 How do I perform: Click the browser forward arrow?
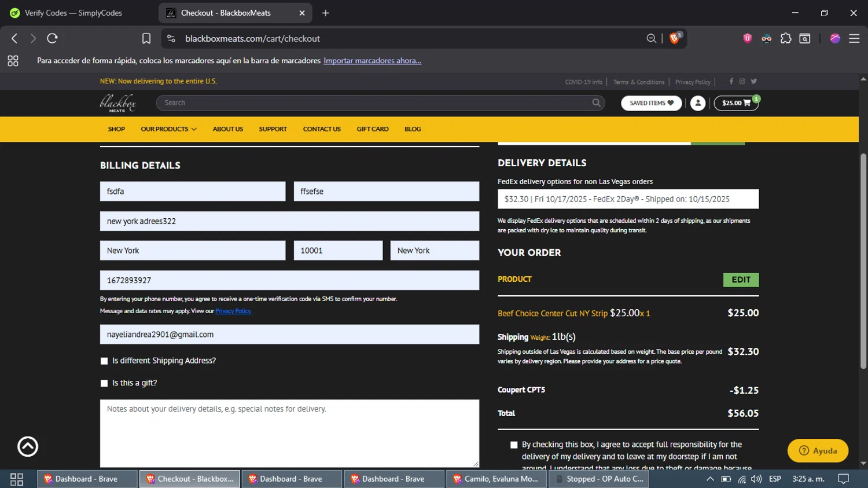(33, 38)
